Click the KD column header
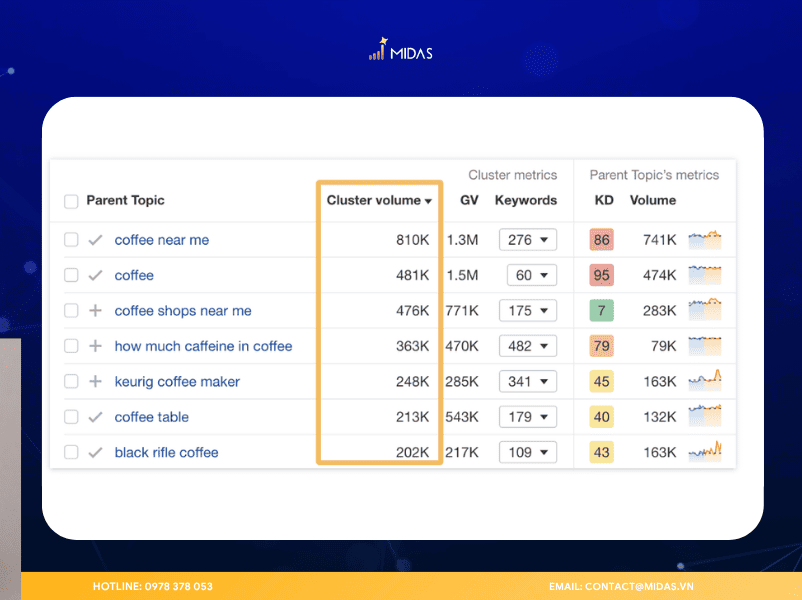Viewport: 802px width, 600px height. (604, 200)
